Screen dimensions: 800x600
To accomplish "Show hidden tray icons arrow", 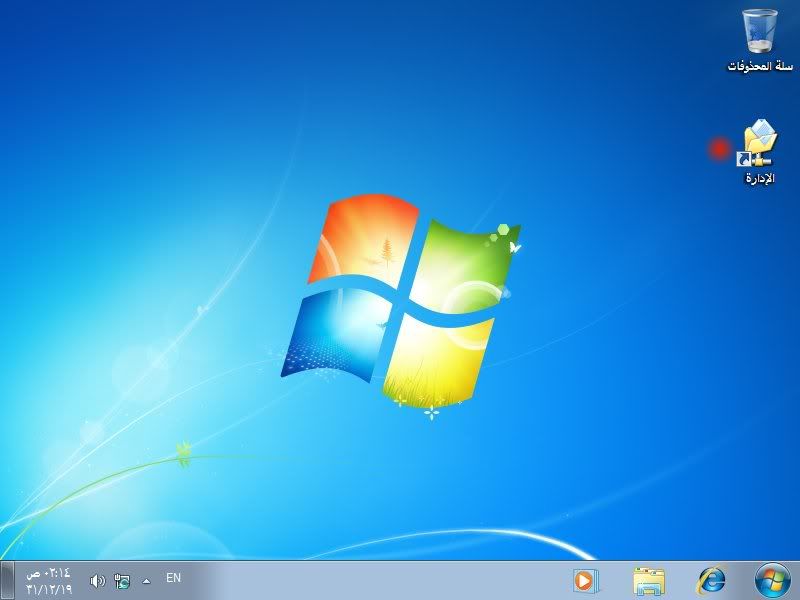I will (146, 581).
